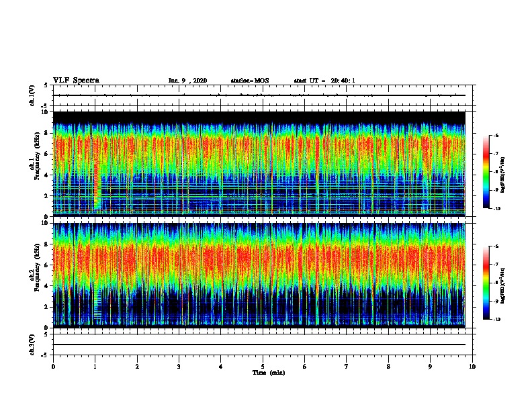This screenshot has width=532, height=411.
Task: Click the ch.2 spectrogram color bar
Action: tap(486, 283)
